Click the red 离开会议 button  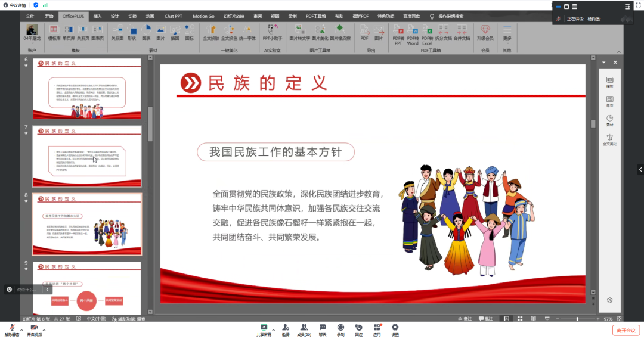tap(626, 330)
